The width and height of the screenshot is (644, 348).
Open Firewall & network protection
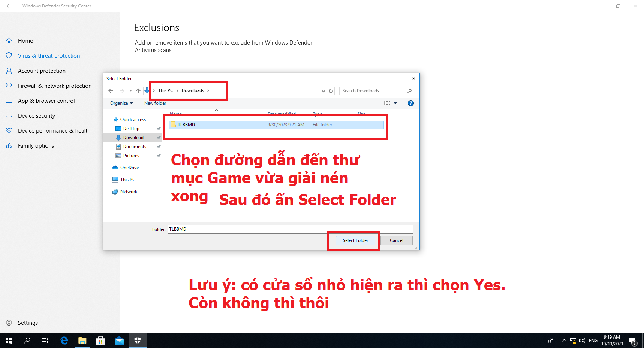tap(55, 86)
